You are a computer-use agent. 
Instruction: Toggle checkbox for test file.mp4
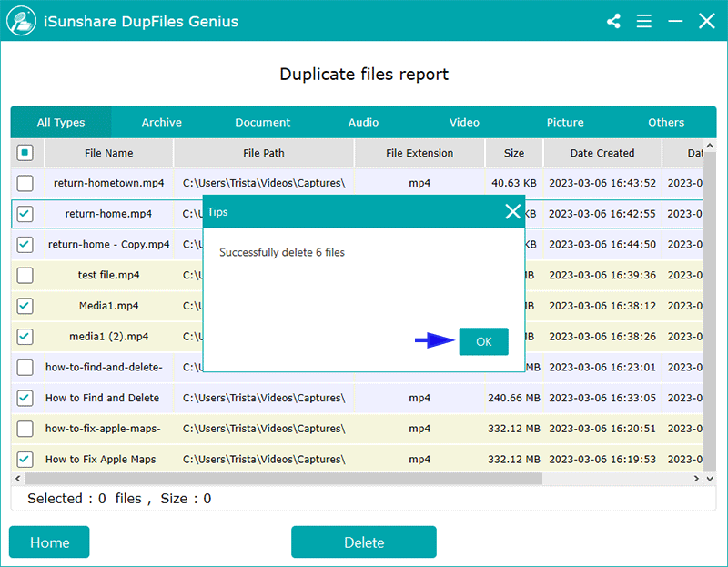[25, 275]
